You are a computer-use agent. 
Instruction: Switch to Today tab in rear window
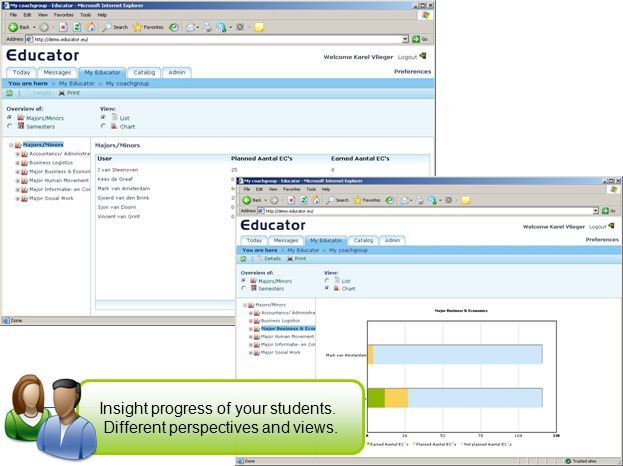(x=21, y=72)
